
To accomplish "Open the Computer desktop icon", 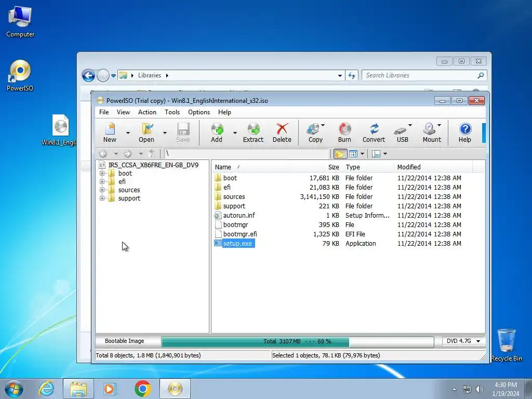I will 20,22.
